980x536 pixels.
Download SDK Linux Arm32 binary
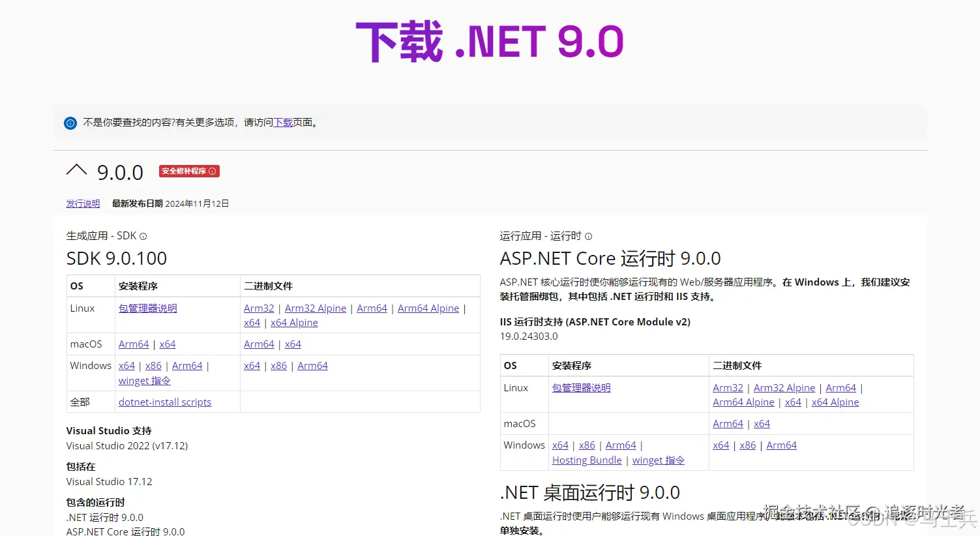point(259,308)
